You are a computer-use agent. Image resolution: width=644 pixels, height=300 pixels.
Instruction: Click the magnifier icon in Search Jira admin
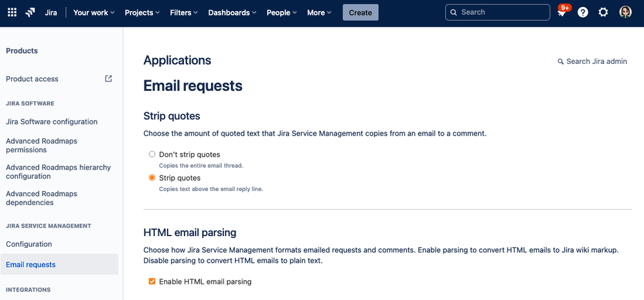(x=561, y=61)
